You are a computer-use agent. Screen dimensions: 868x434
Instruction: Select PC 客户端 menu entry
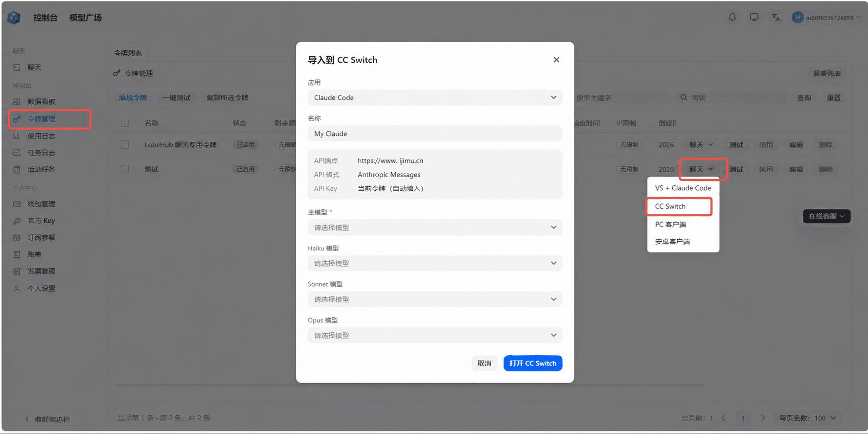(x=683, y=225)
